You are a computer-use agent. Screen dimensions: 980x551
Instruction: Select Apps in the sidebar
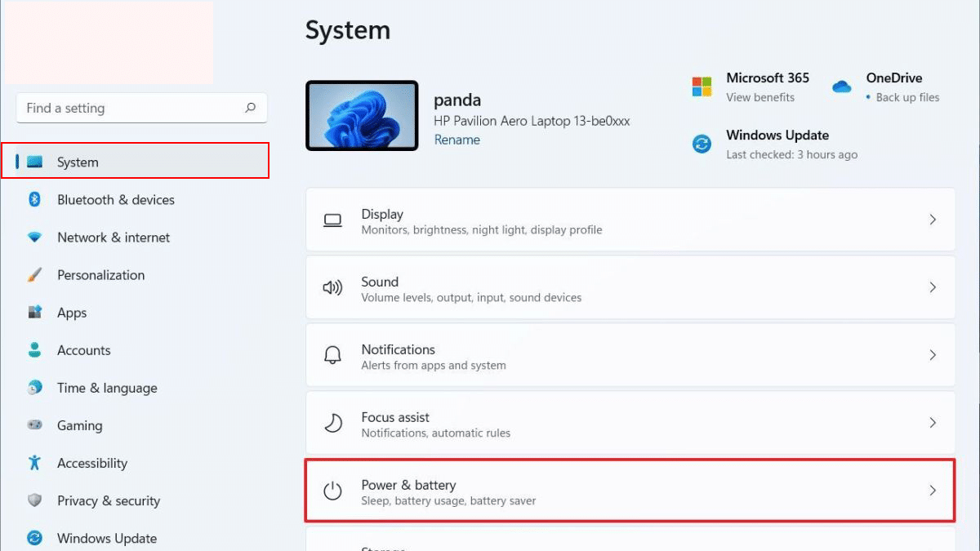(72, 313)
